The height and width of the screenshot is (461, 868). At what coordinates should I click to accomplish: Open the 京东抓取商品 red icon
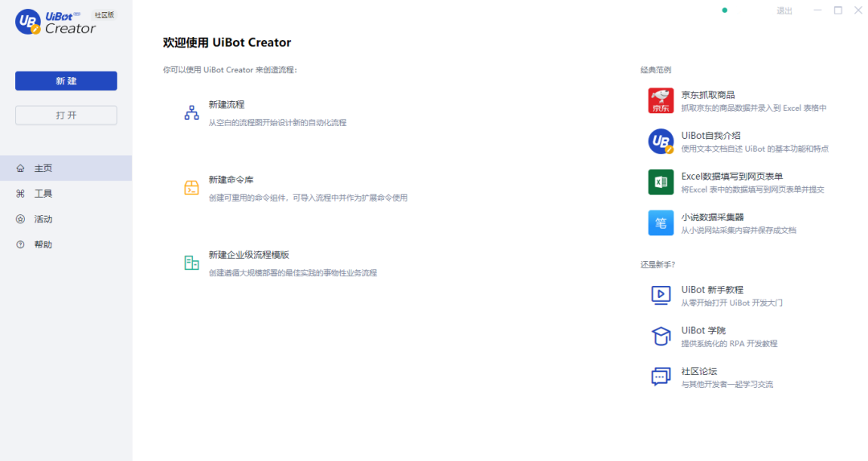(x=661, y=100)
